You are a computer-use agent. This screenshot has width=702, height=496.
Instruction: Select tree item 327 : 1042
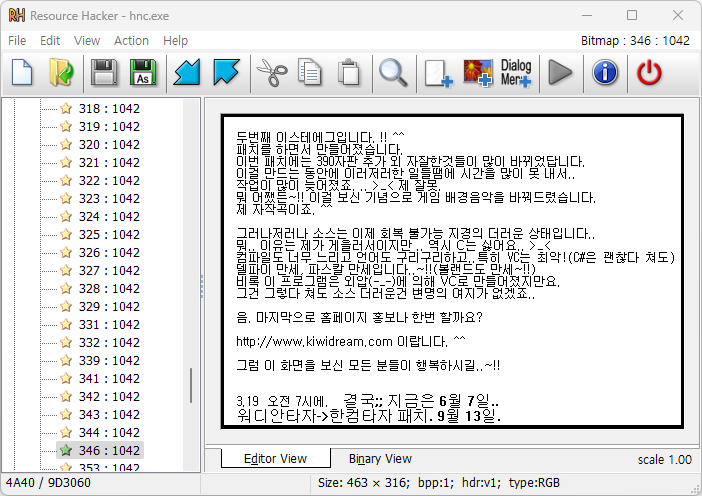(109, 270)
